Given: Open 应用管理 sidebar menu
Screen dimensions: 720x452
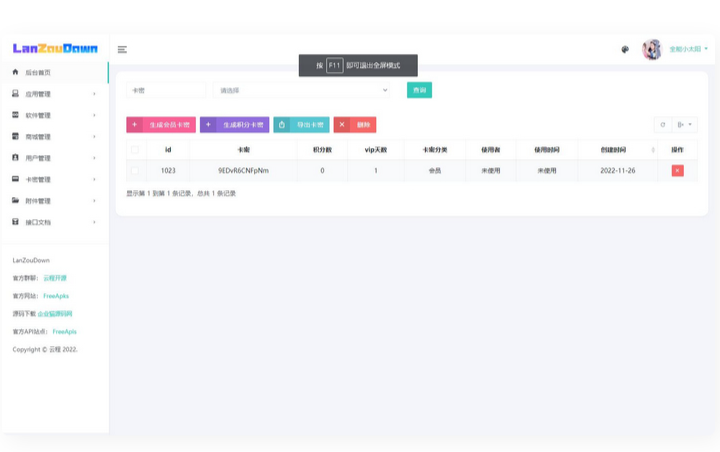Looking at the screenshot, I should (x=55, y=94).
